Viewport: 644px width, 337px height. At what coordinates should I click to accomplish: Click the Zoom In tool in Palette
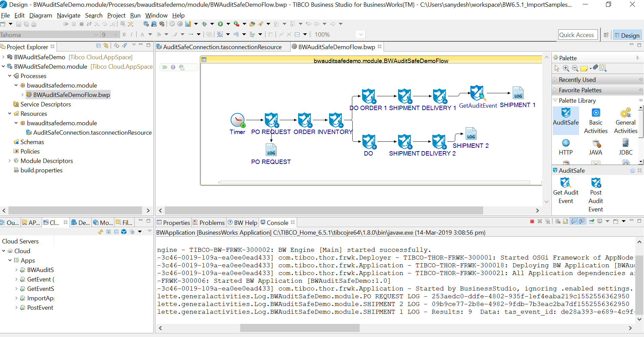click(566, 68)
